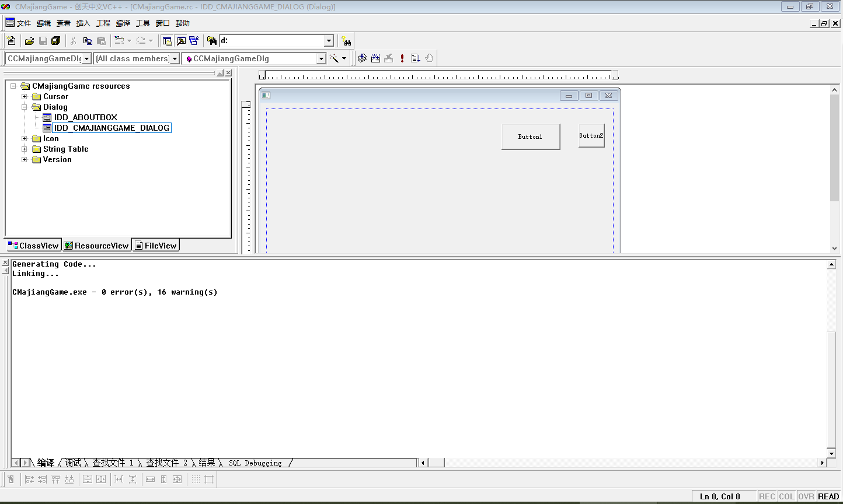This screenshot has height=504, width=843.
Task: Open the 文件 menu
Action: click(x=23, y=23)
